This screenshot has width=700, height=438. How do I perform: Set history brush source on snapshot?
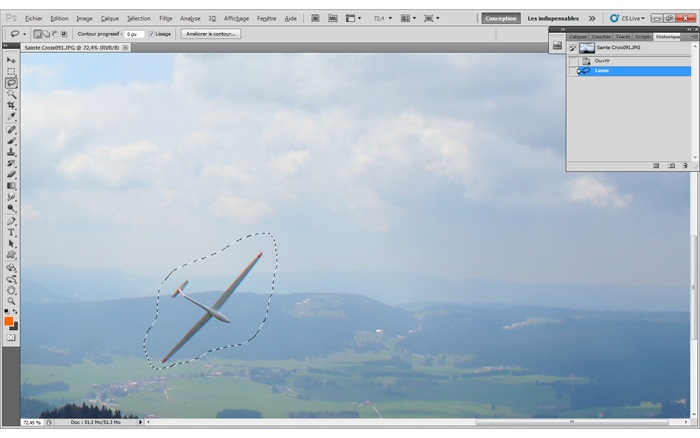(x=573, y=48)
